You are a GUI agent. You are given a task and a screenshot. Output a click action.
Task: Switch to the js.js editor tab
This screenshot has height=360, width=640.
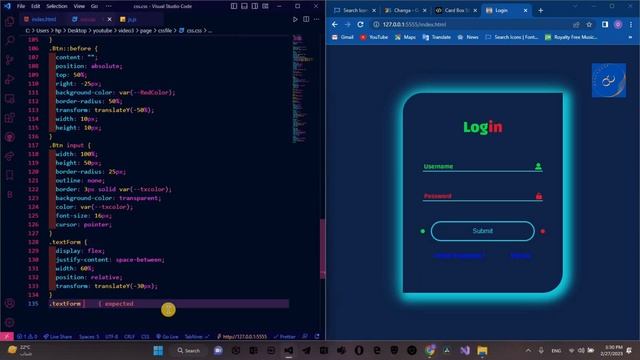(129, 19)
